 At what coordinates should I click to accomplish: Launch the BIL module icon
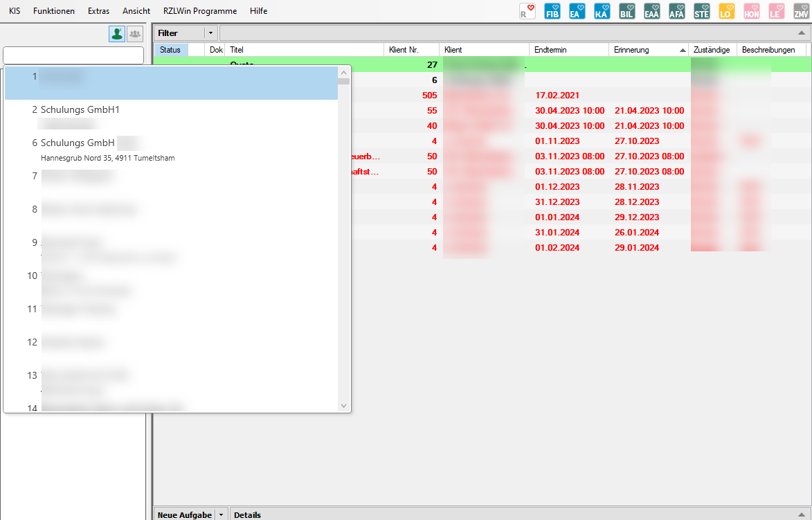pos(627,12)
